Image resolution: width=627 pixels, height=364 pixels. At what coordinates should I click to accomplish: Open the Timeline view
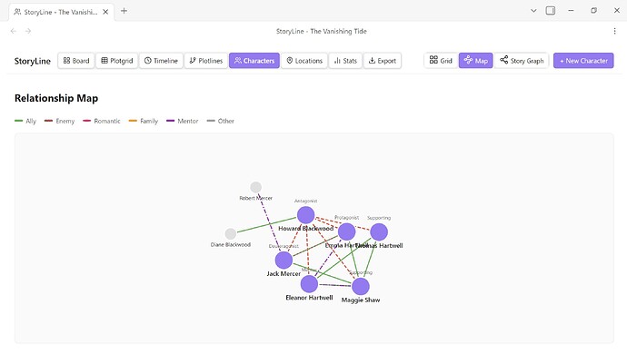161,61
